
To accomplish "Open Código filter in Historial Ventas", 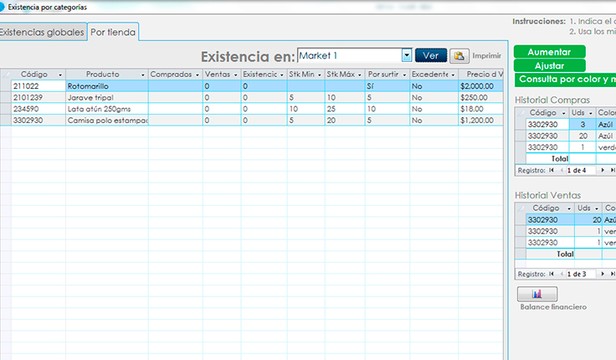I will pyautogui.click(x=568, y=208).
